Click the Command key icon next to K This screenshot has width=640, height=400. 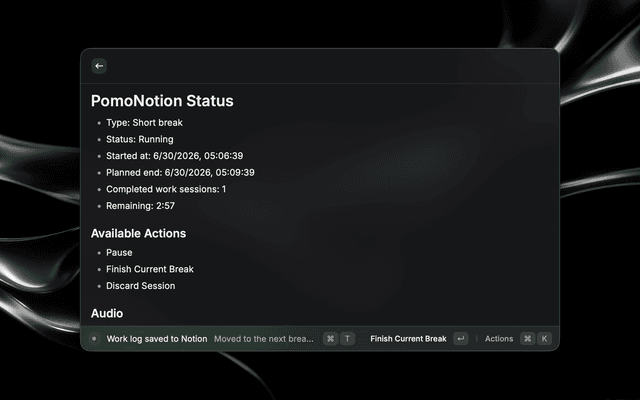tap(528, 339)
